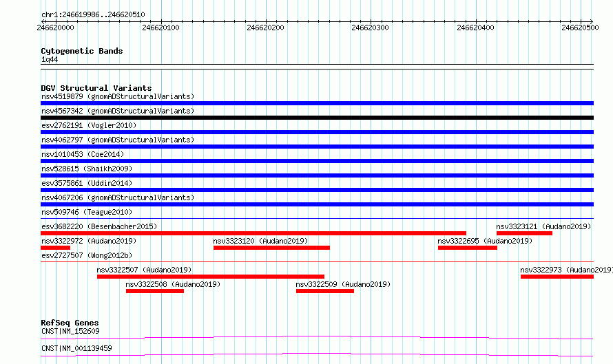Screen dimensions: 613x364
Task: Select the nsv3323121 (Audano2019) red bar
Action: click(x=524, y=233)
